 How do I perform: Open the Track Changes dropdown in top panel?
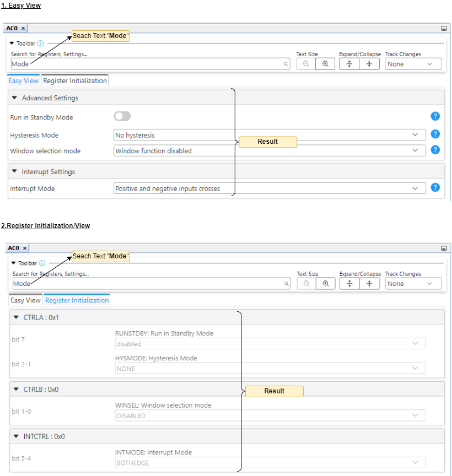413,64
